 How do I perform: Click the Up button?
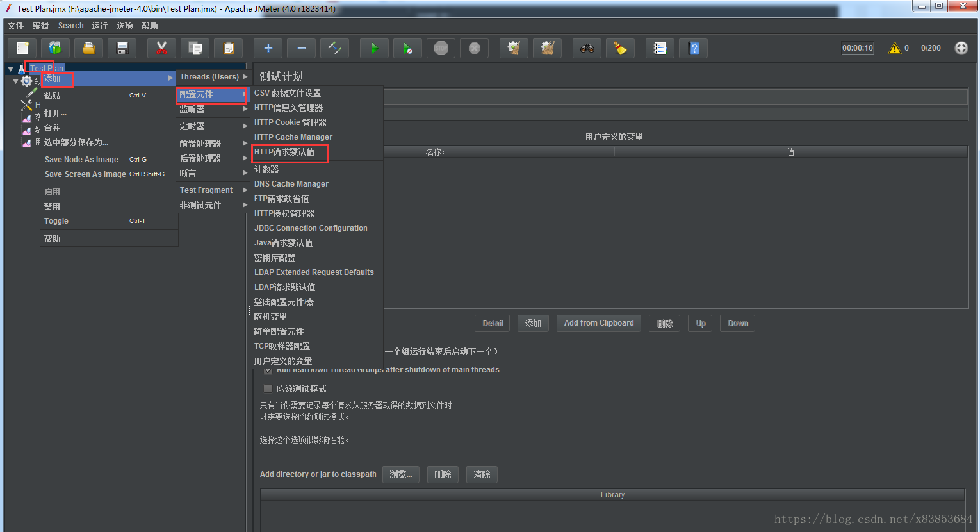(x=701, y=324)
